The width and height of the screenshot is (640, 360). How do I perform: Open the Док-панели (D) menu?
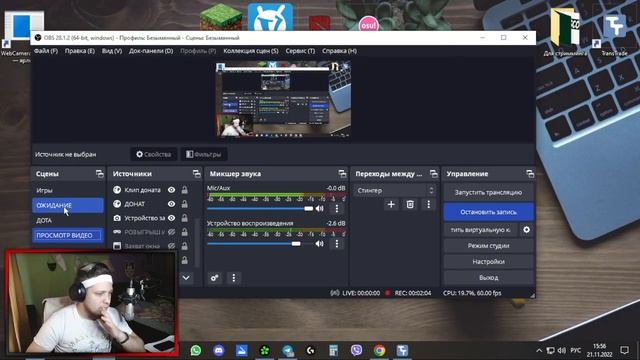tap(151, 51)
